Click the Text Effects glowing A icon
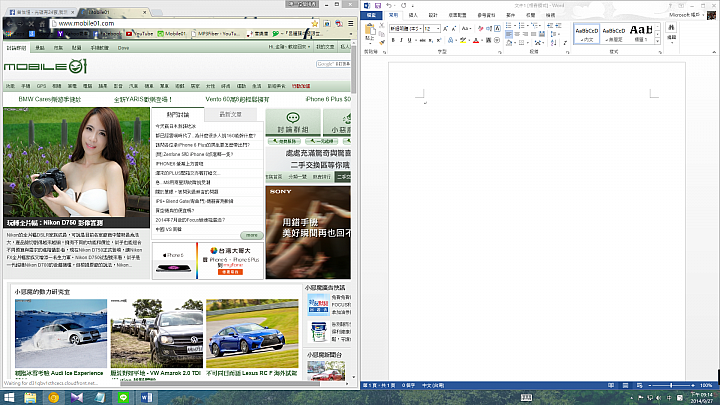This screenshot has width=720, height=405. [450, 40]
